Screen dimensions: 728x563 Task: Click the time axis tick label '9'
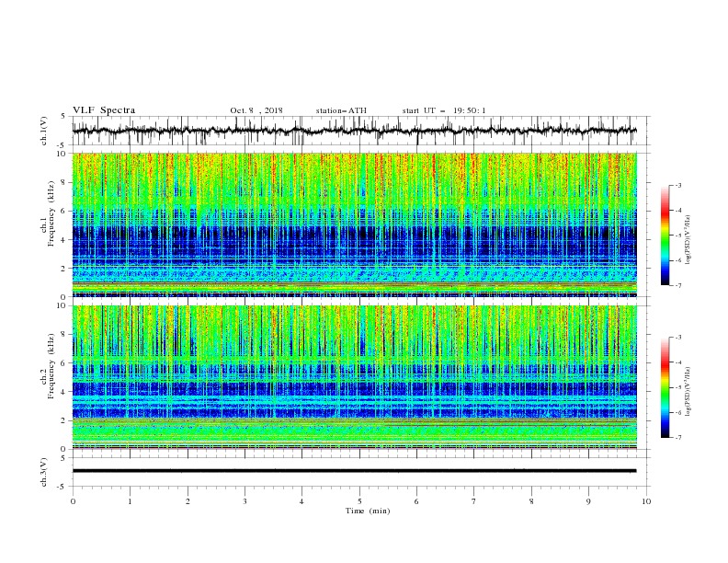588,501
